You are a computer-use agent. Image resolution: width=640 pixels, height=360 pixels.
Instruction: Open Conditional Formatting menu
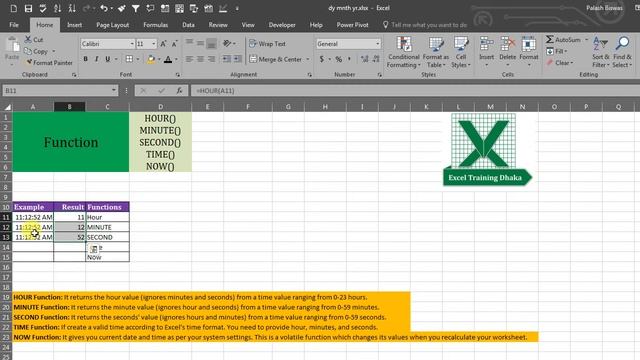(403, 52)
